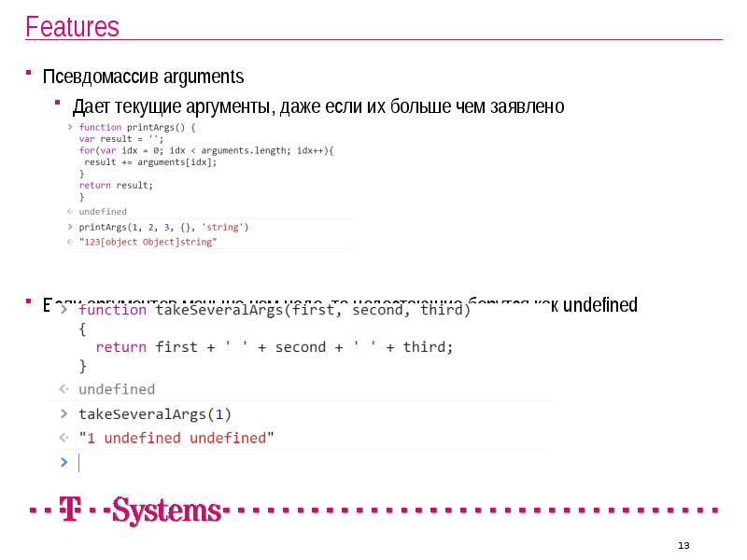Image resolution: width=747 pixels, height=560 pixels.
Task: Click the "function takeSeveralArgs(first, second, third)" line
Action: [274, 310]
